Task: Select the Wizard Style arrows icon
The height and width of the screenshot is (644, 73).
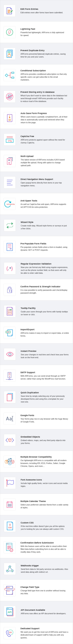Action: (x=9, y=226)
